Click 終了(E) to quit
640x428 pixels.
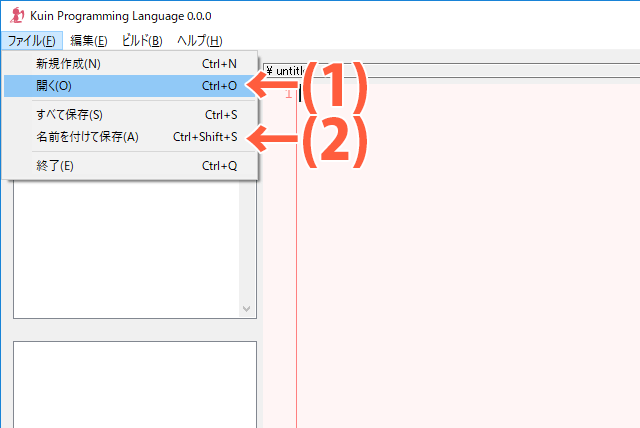(131, 166)
